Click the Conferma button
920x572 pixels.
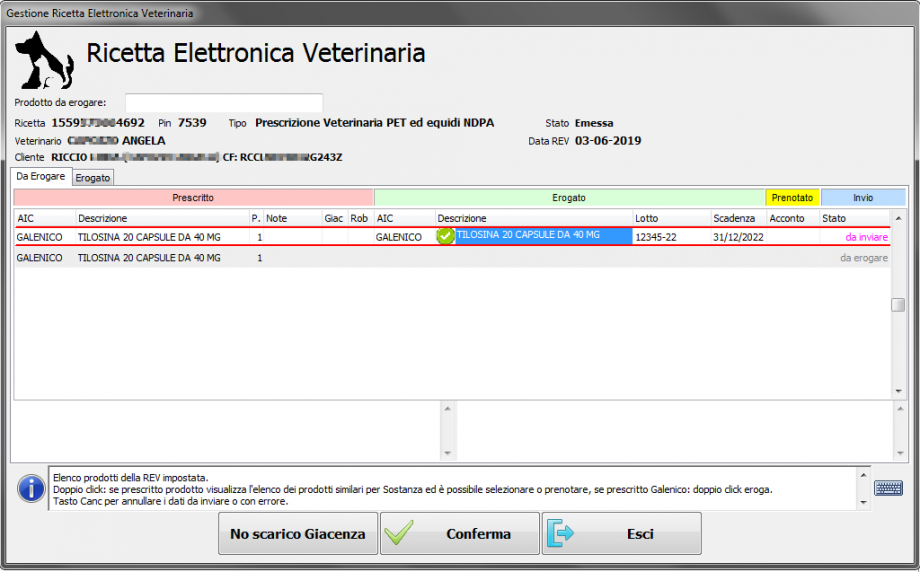tap(459, 534)
